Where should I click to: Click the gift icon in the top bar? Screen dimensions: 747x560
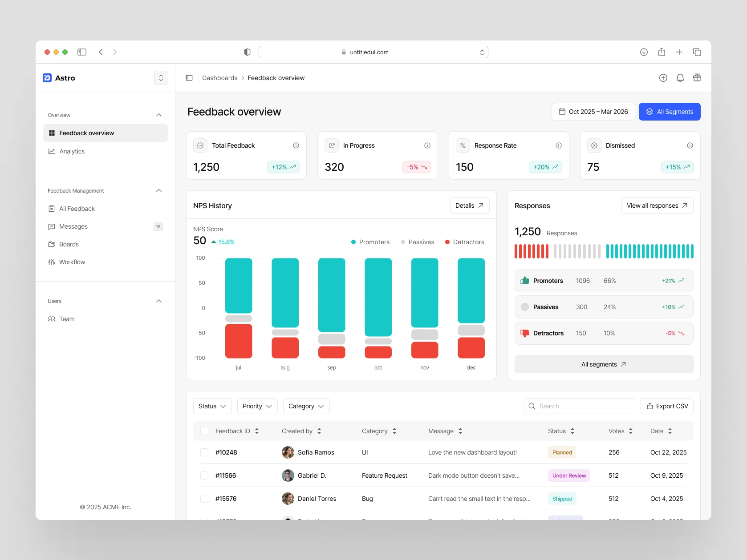pos(697,77)
